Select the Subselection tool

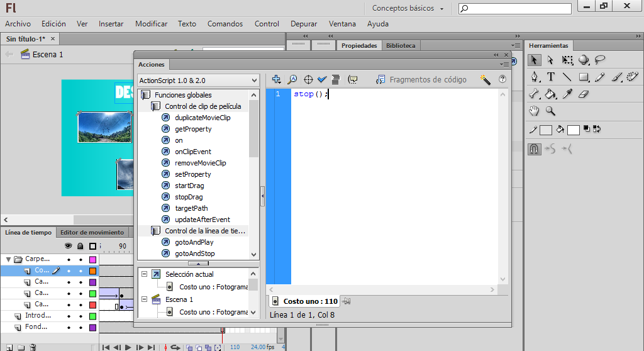tap(550, 60)
